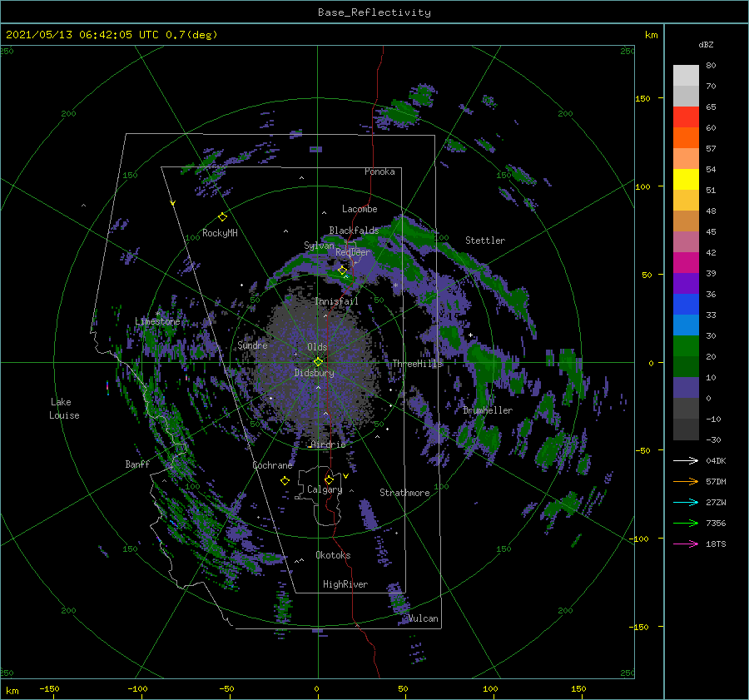The image size is (749, 700).
Task: Click the Drumheller label
Action: click(488, 410)
